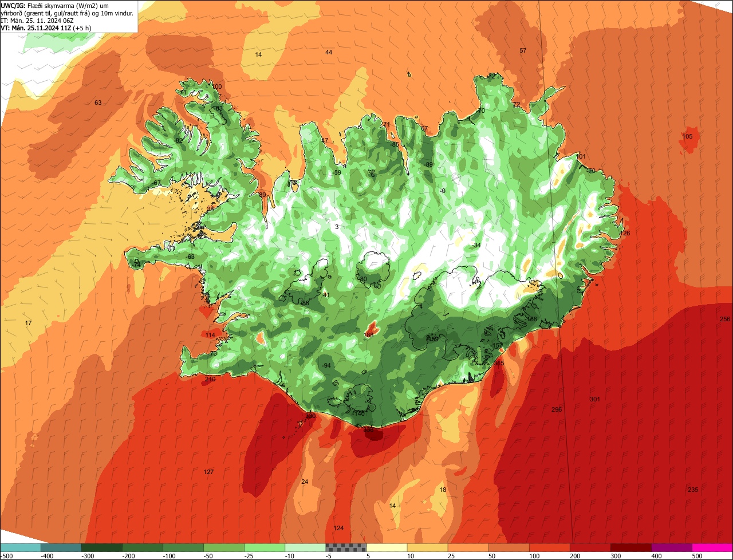The image size is (733, 560).
Task: Click the '400' legend label
Action: tap(657, 556)
